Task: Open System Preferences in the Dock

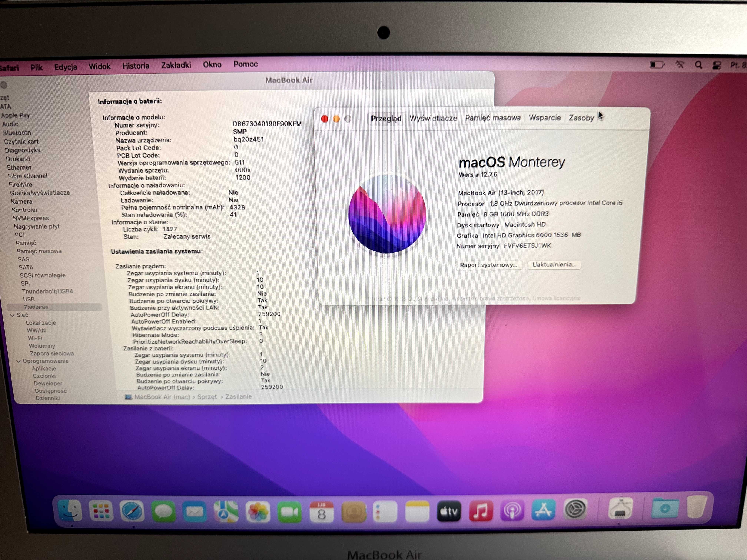Action: click(575, 509)
